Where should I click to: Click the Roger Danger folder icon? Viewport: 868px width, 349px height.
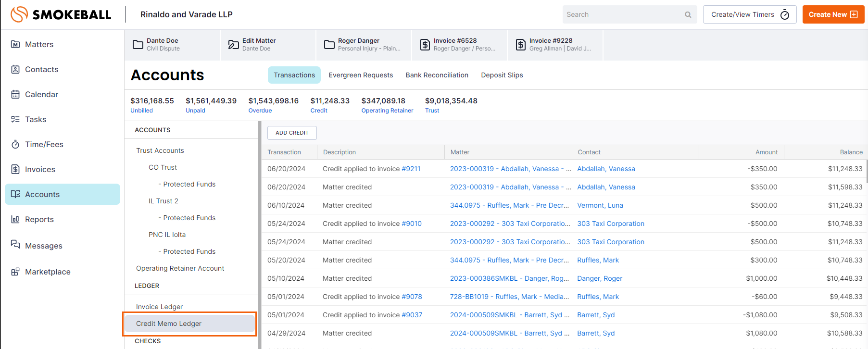(329, 45)
